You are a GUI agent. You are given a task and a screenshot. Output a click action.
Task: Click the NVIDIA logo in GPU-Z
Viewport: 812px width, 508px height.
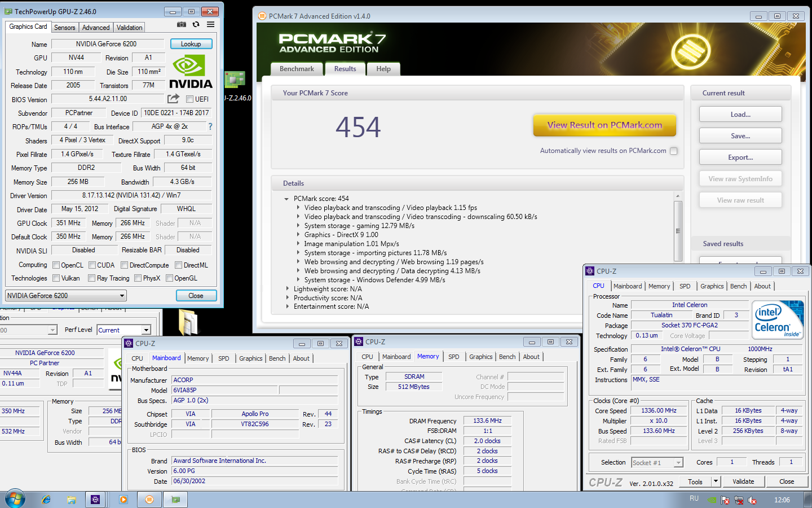[x=191, y=72]
